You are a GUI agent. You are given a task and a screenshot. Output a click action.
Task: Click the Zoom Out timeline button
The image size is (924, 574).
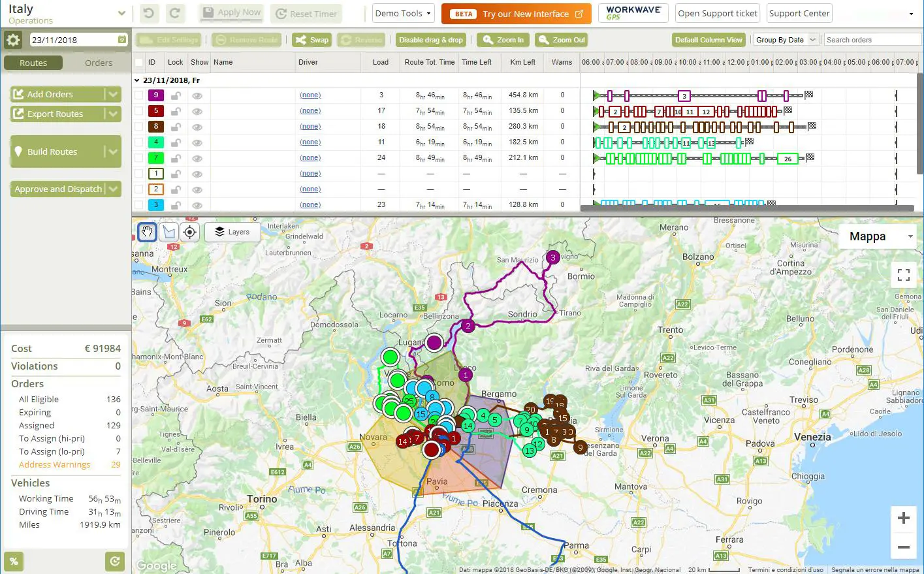click(x=562, y=40)
